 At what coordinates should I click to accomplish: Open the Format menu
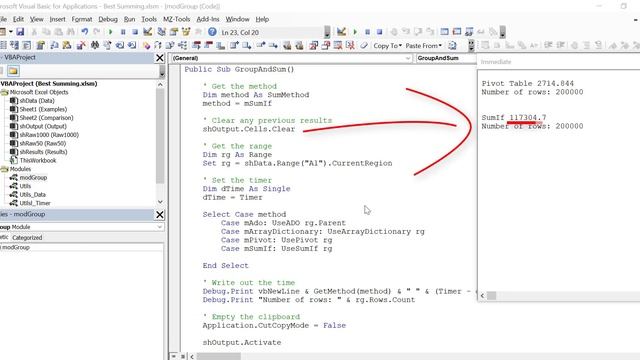82,19
